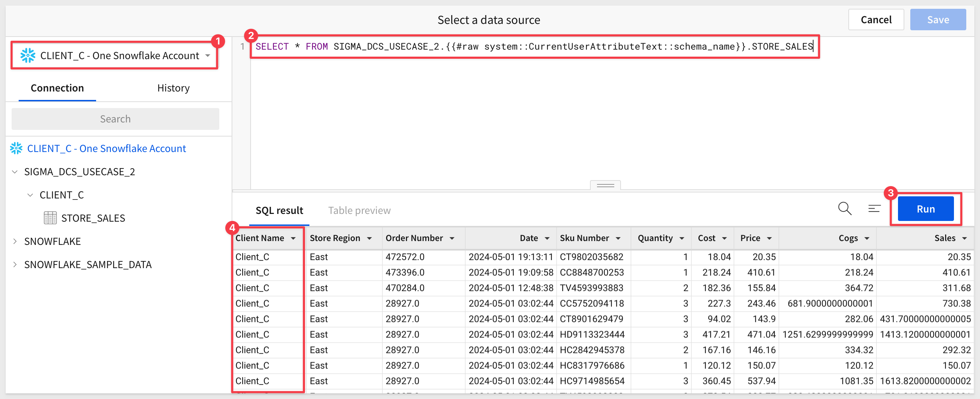Viewport: 980px width, 399px height.
Task: Collapse the SIGMA_DCS_USECASE_2 database node
Action: click(15, 172)
